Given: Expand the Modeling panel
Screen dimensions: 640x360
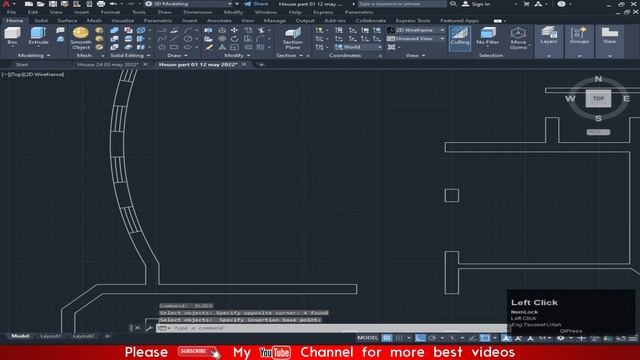Looking at the screenshot, I should 33,56.
